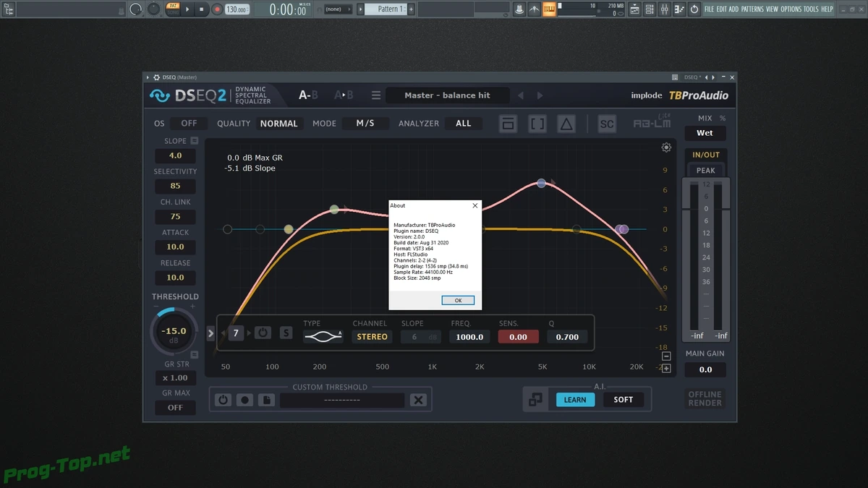Toggle GR MAX OFF value

click(175, 408)
